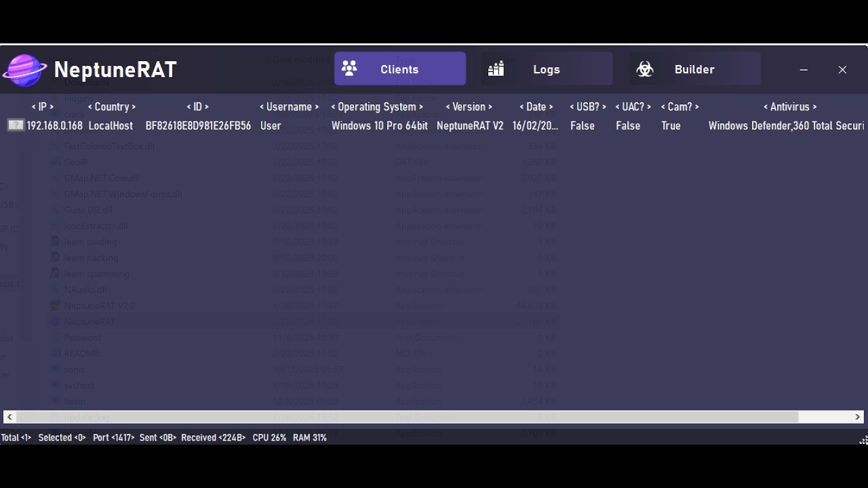The width and height of the screenshot is (868, 488).
Task: Click the Windows Defender,360 Total Securi cell
Action: coord(787,126)
